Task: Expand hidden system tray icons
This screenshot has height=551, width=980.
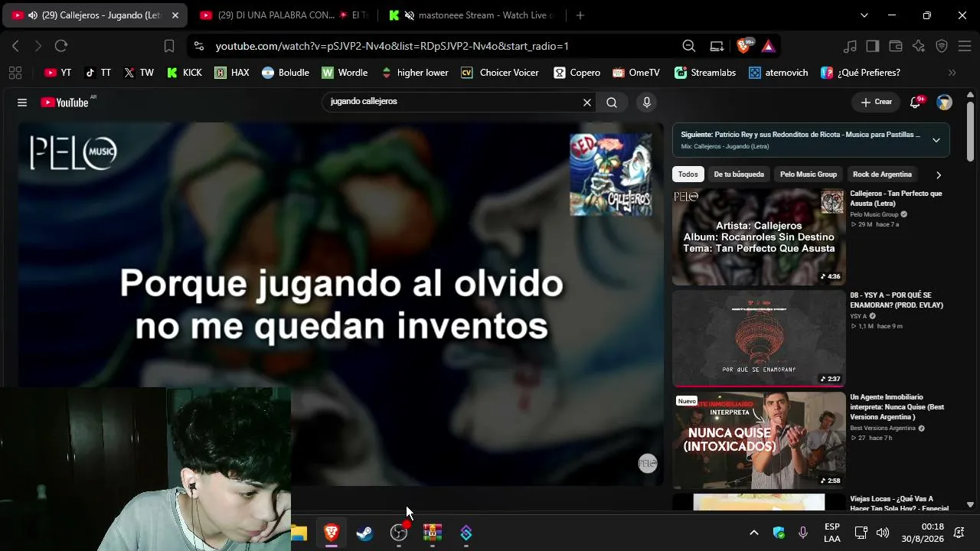Action: click(753, 533)
